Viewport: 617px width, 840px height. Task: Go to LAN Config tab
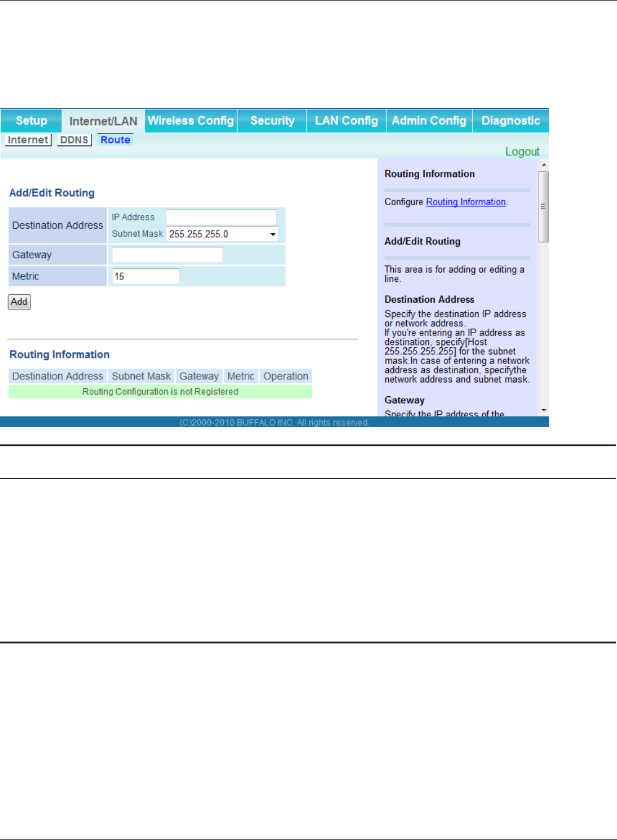[346, 121]
